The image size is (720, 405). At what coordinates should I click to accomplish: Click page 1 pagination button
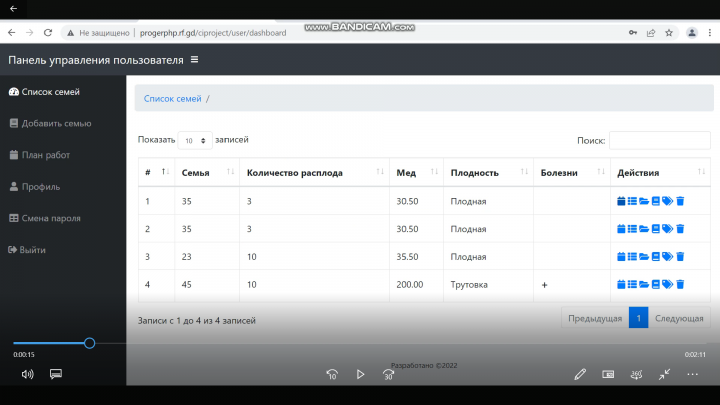(638, 318)
